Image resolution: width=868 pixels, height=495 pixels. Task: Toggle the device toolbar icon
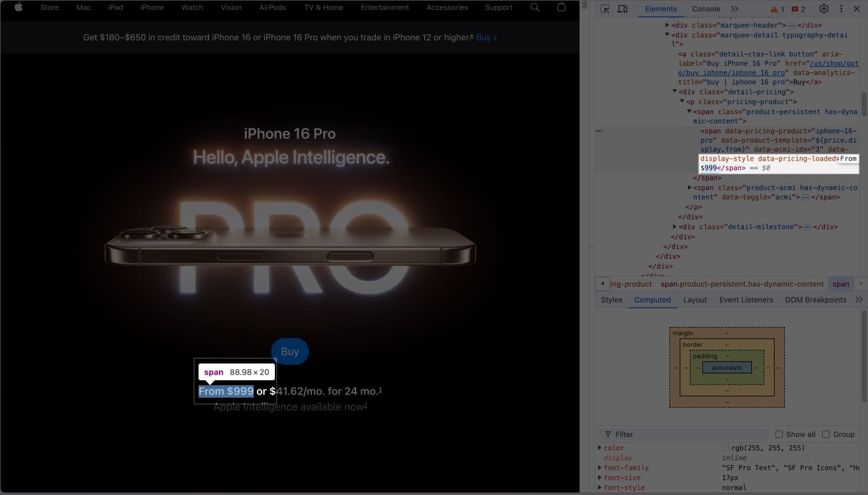(622, 9)
